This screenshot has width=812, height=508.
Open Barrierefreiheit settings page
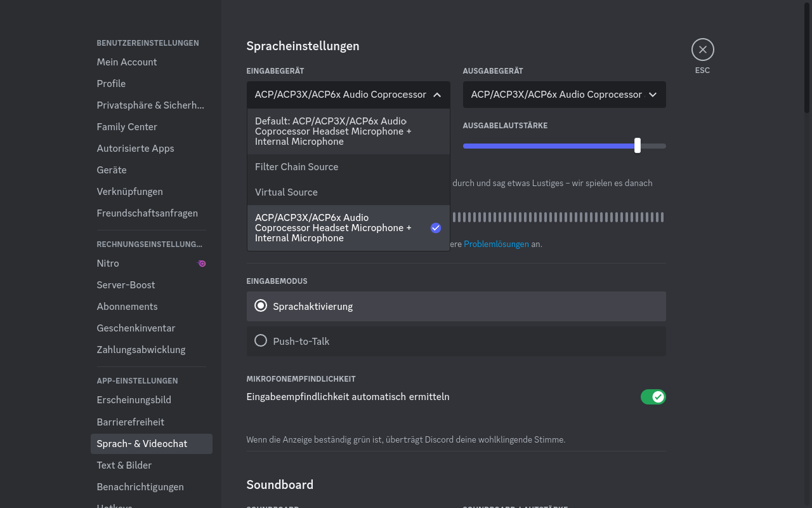coord(130,422)
